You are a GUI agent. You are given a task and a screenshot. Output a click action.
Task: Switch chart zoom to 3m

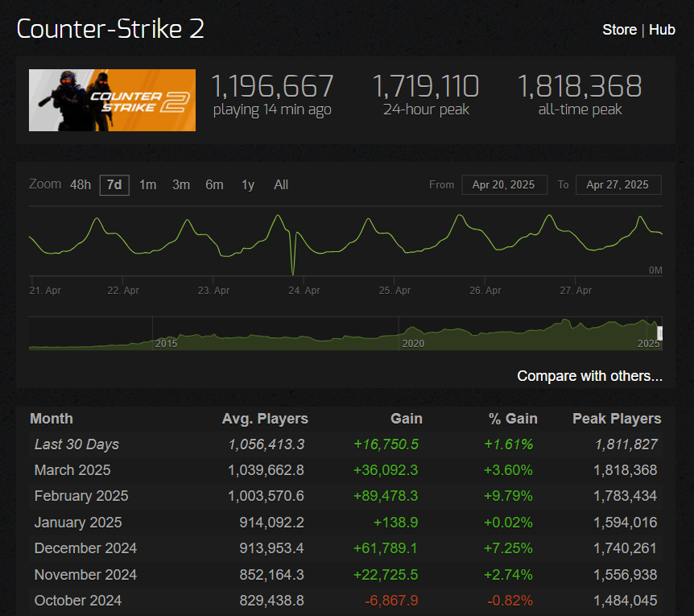click(180, 185)
